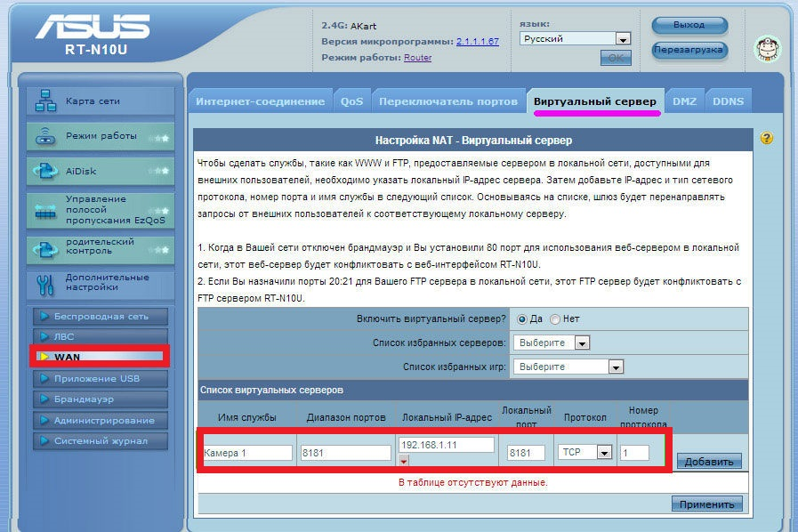Switch to Переключатель портов tab

point(448,101)
